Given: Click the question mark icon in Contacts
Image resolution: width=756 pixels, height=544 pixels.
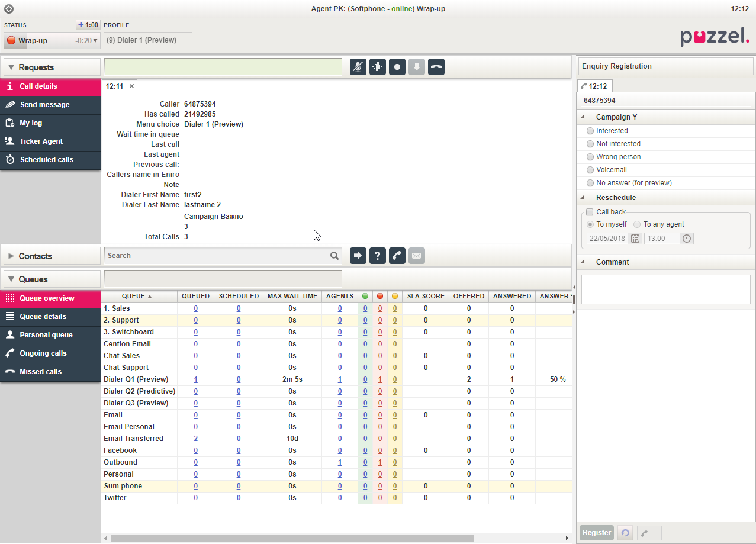Looking at the screenshot, I should tap(378, 256).
